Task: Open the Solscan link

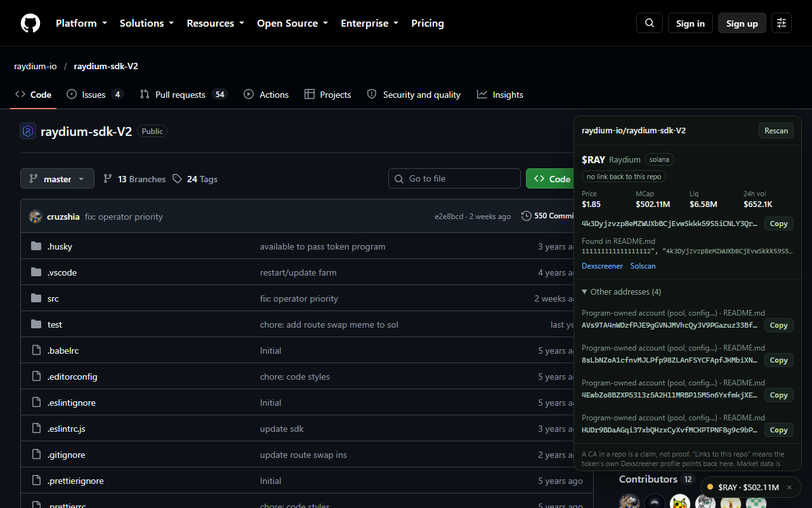Action: point(643,266)
